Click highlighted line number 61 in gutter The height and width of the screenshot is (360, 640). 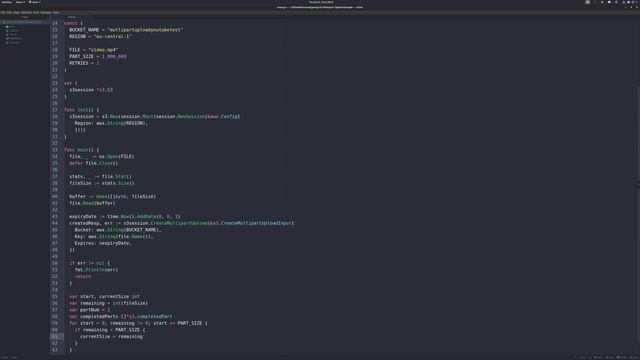[x=55, y=336]
